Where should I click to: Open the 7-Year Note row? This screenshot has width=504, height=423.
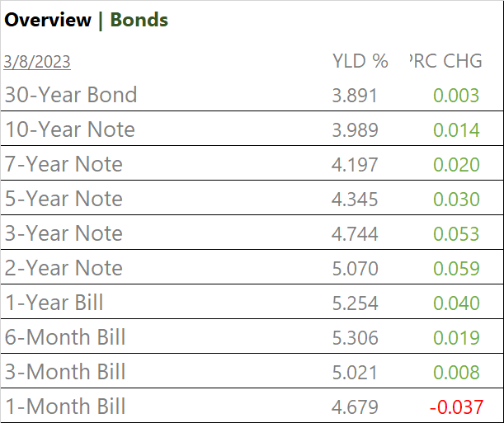(64, 164)
